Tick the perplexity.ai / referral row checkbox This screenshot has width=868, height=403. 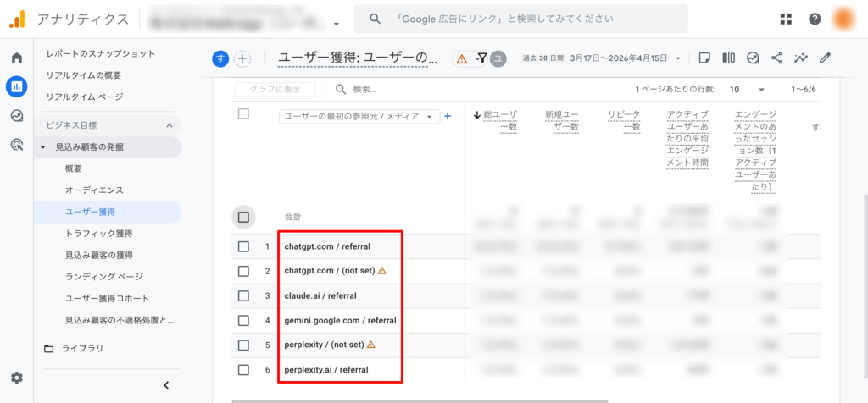(x=244, y=370)
